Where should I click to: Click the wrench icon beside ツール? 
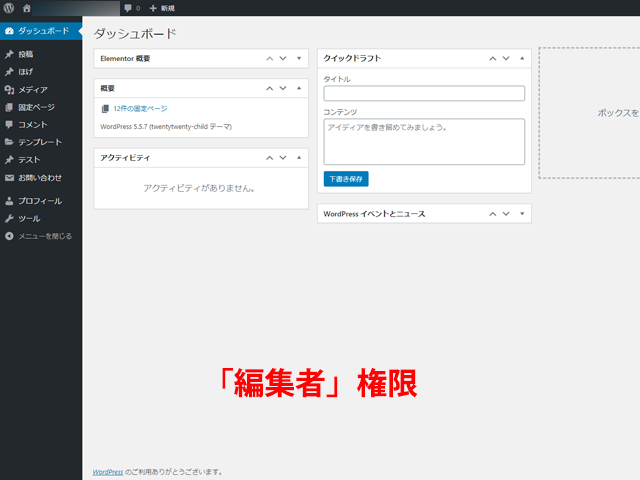[9, 218]
